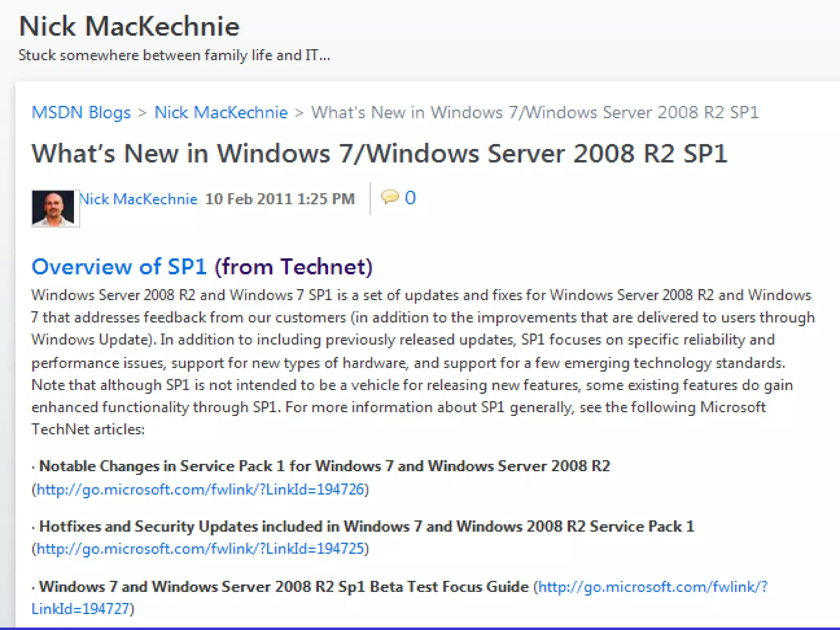Open the 0 comments count link
This screenshot has height=630, width=840.
tap(410, 198)
